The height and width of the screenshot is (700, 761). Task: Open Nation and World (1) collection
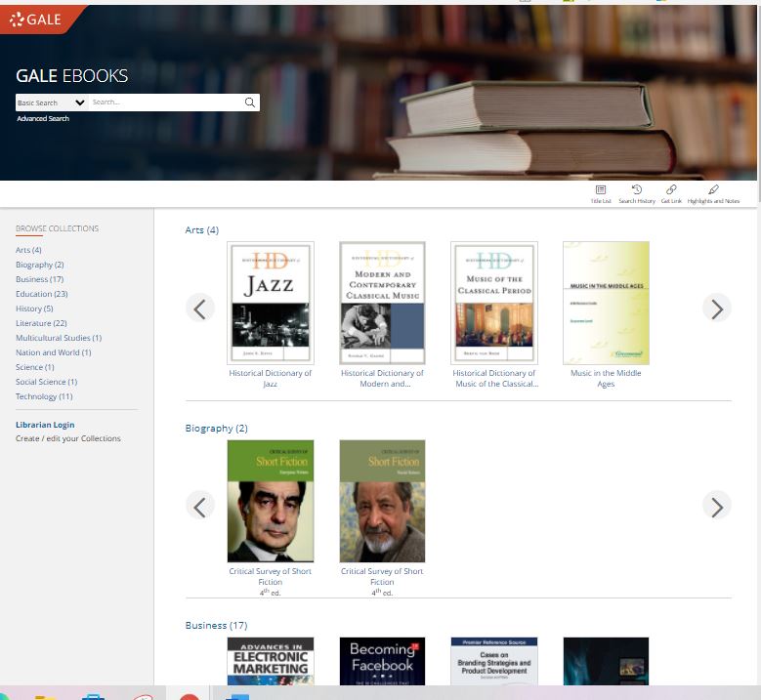pyautogui.click(x=54, y=352)
